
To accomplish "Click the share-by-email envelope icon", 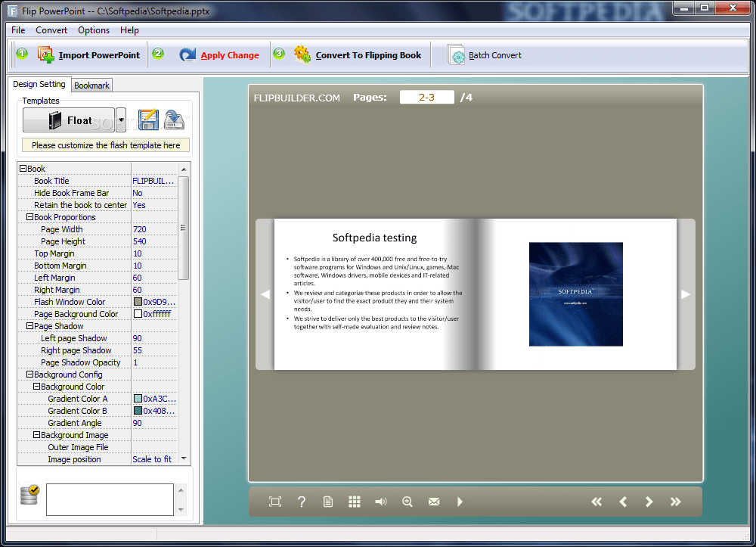I will tap(433, 501).
